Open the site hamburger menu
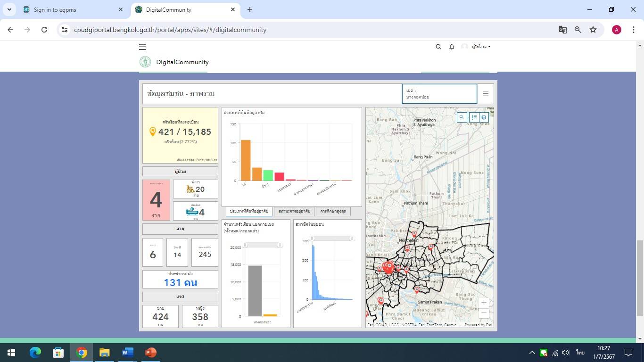Screen dimensions: 644x362 pyautogui.click(x=142, y=47)
